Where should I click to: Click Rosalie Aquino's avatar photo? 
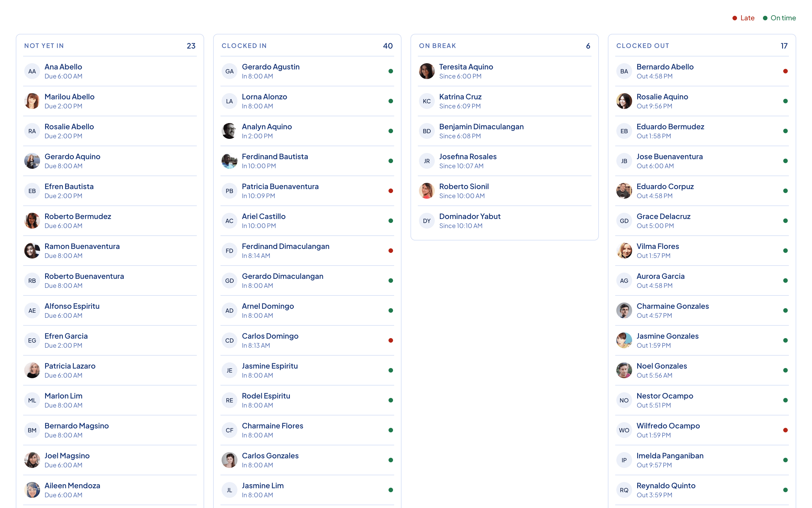click(x=624, y=101)
